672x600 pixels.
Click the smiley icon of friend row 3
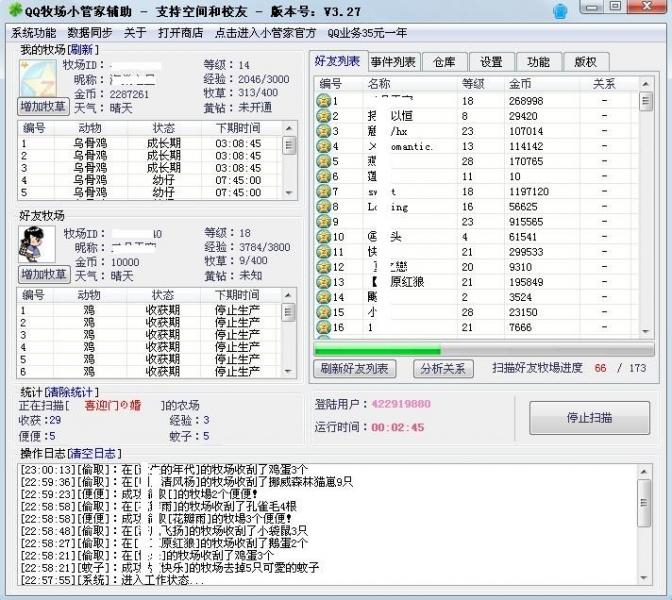pos(323,131)
